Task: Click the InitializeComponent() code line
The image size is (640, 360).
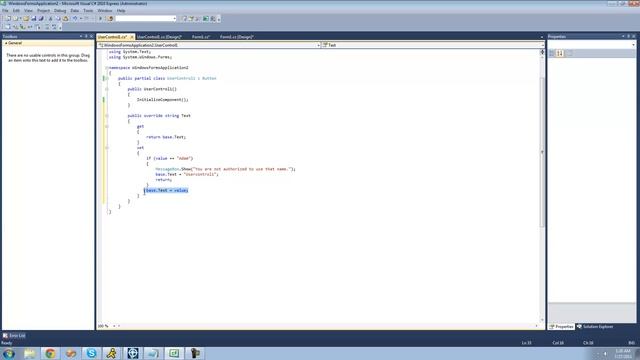Action: coord(163,100)
